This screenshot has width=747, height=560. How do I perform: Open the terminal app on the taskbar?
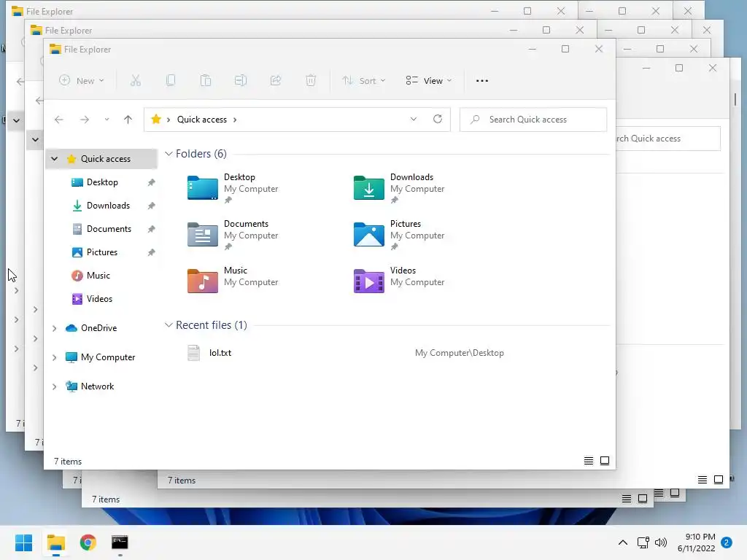[x=120, y=542]
